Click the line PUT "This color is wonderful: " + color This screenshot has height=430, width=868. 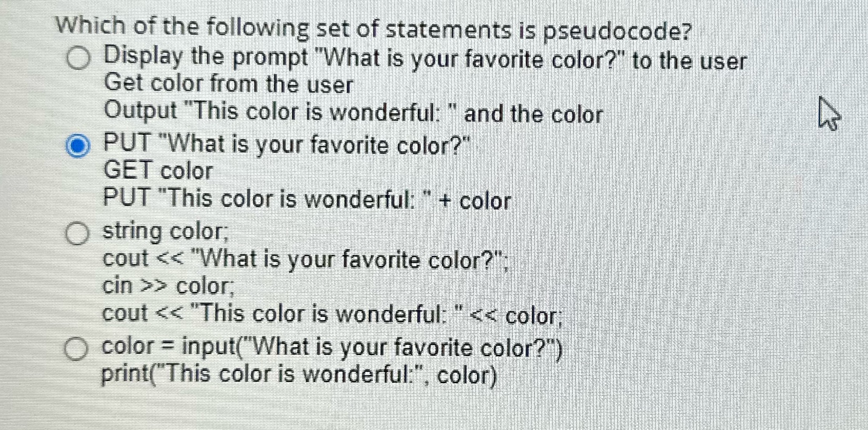305,199
